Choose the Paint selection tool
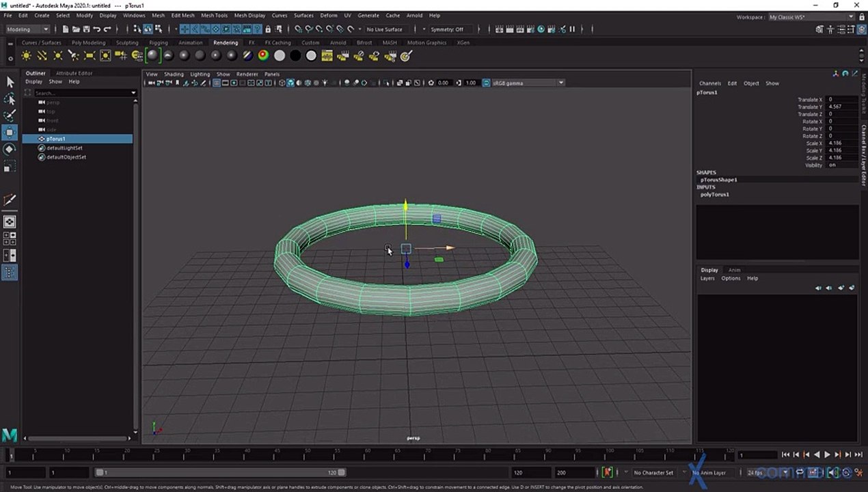Image resolution: width=868 pixels, height=492 pixels. (10, 115)
